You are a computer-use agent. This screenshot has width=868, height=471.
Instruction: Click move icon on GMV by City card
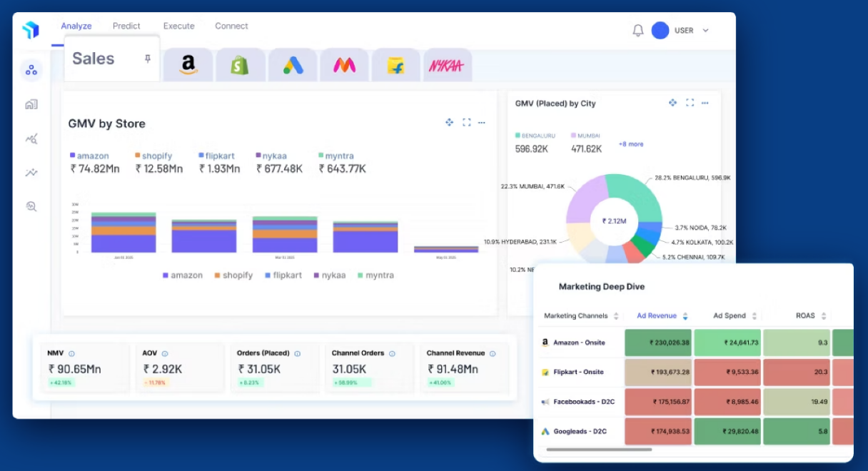coord(672,103)
